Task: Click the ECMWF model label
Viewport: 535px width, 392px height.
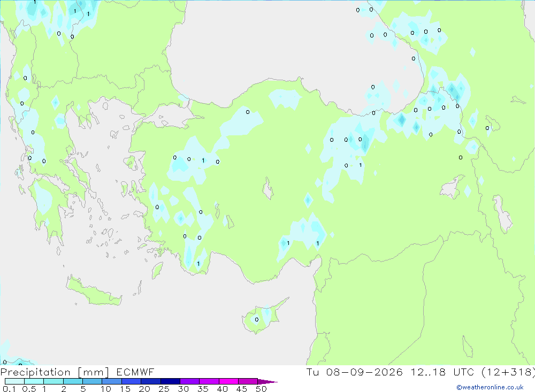Action: 135,372
